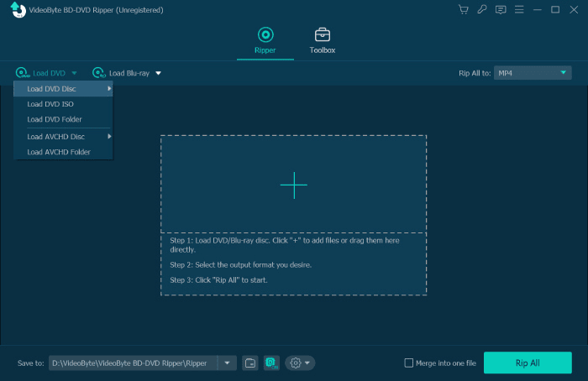Expand Load AVCHD Disc submenu arrow
Image resolution: width=588 pixels, height=381 pixels.
coord(109,136)
